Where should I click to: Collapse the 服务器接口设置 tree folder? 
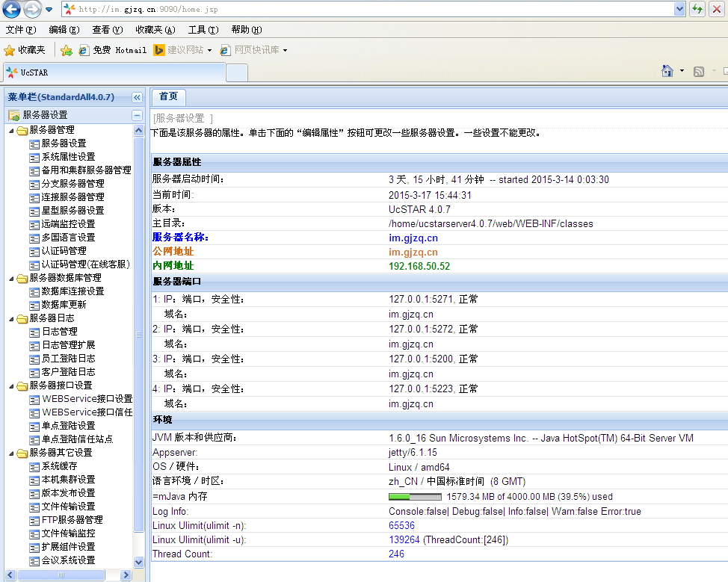(x=12, y=386)
